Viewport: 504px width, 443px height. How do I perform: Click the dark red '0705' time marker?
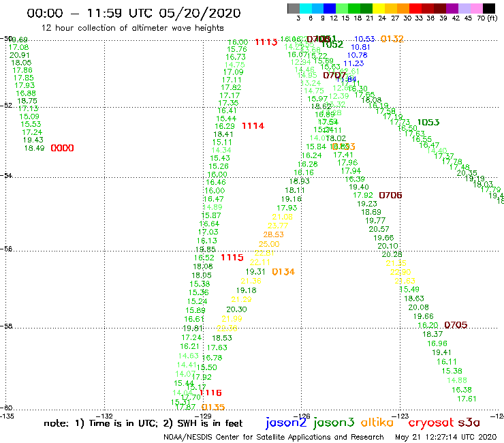(456, 325)
